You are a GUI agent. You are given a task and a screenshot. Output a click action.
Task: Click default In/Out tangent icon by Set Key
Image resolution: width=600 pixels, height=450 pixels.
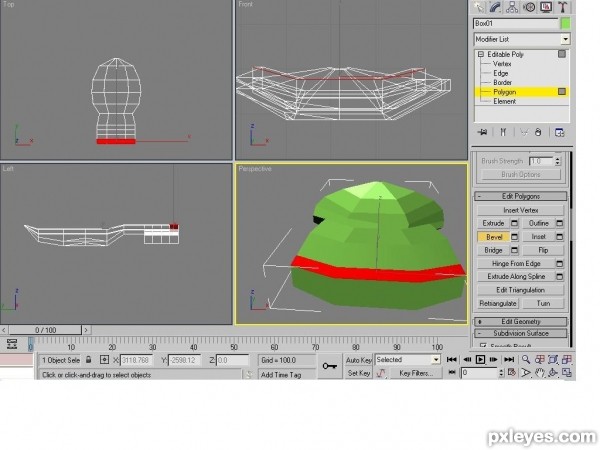click(x=381, y=373)
